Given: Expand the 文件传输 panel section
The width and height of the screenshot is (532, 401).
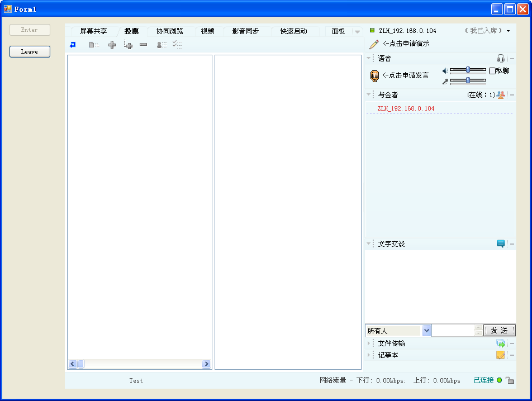Looking at the screenshot, I should point(369,343).
